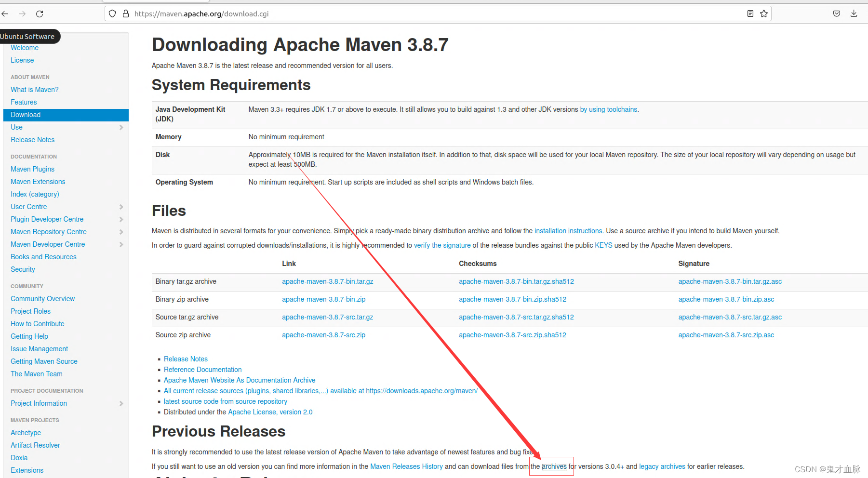Open the downloads arrow icon
Image resolution: width=868 pixels, height=478 pixels.
click(x=854, y=13)
